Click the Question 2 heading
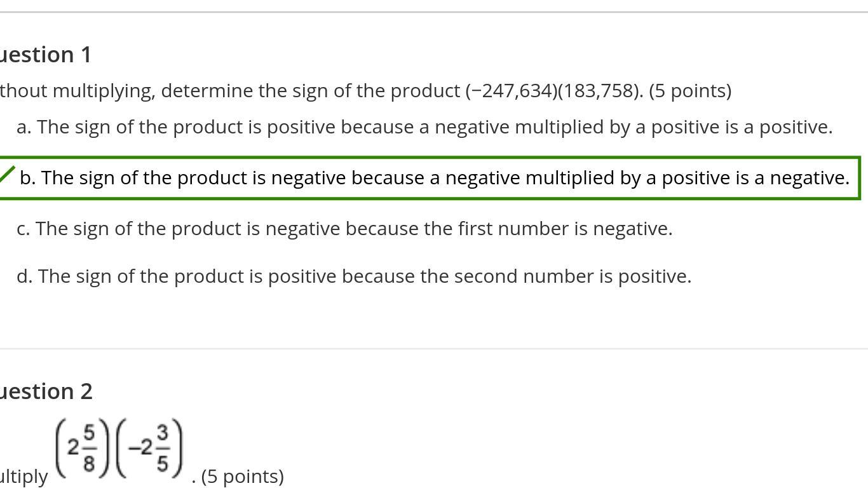This screenshot has height=488, width=868. point(46,391)
